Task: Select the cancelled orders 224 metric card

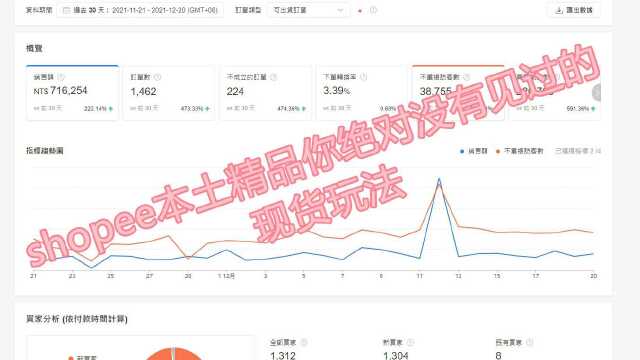Action: [265, 93]
